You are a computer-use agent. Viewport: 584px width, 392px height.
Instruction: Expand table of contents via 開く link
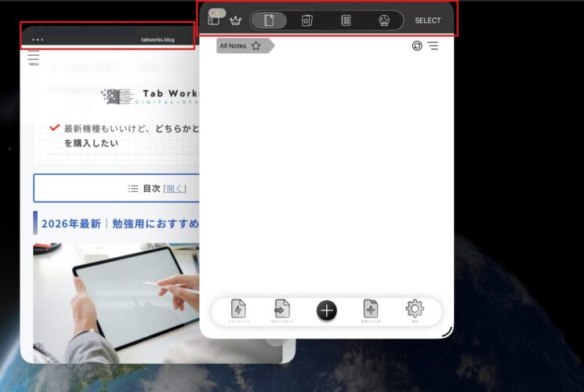pyautogui.click(x=174, y=188)
